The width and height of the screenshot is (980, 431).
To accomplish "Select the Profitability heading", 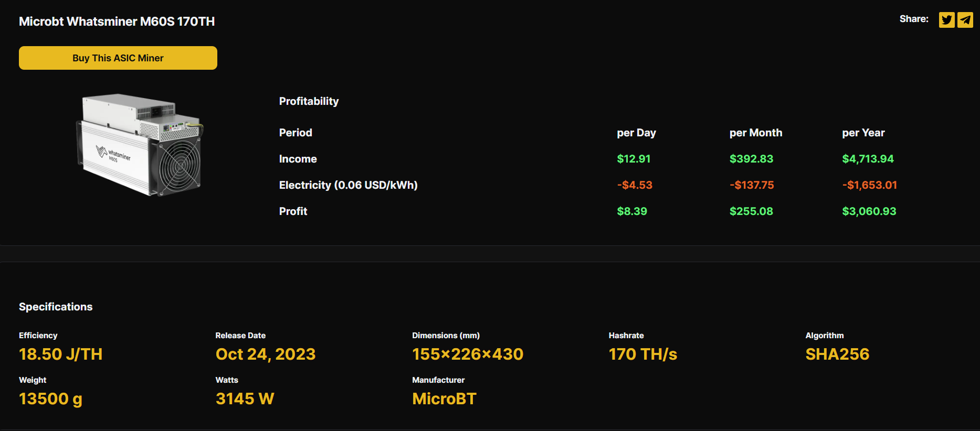I will 309,101.
